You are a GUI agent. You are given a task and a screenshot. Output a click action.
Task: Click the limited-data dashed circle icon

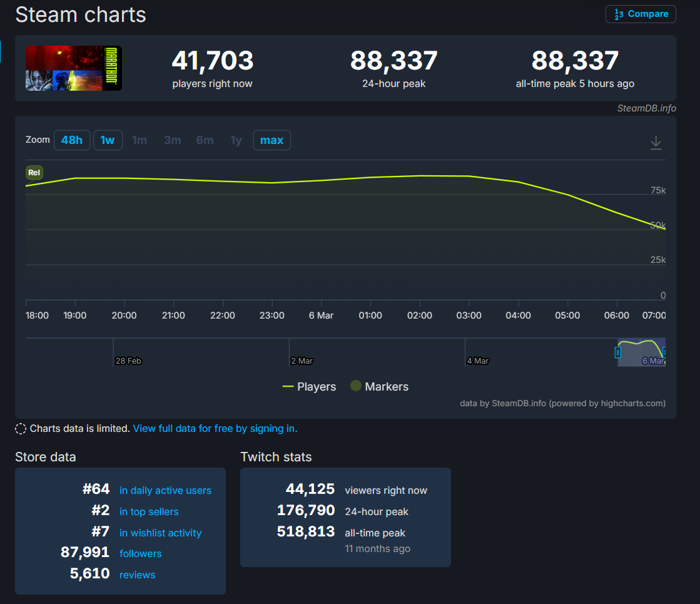[x=21, y=429]
